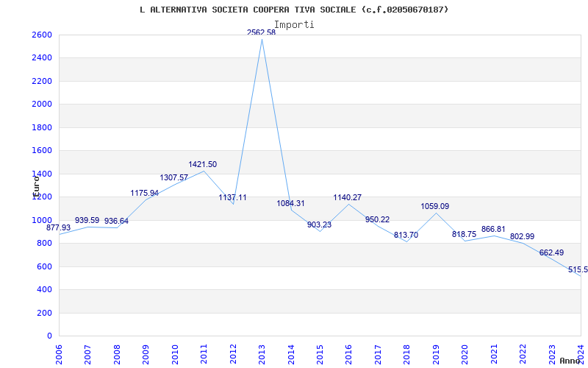This screenshot has width=588, height=368.
Task: Click the data label 1175.94
Action: pos(145,194)
